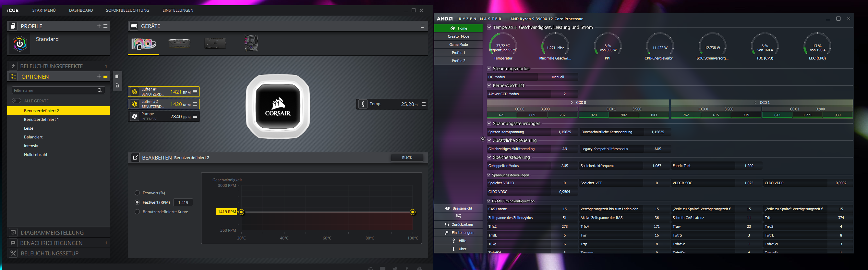
Task: Click the Pumpe pump icon
Action: (135, 116)
